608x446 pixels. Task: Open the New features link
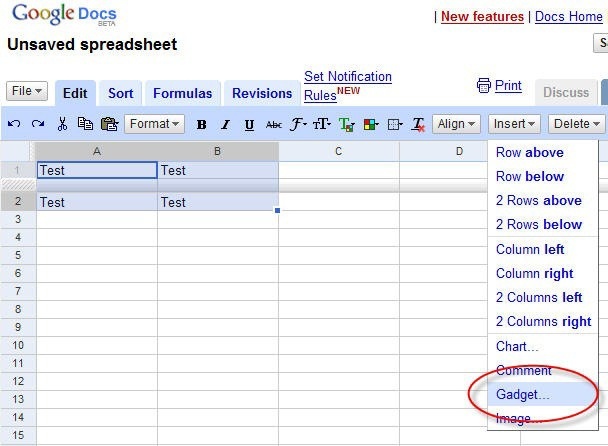tap(482, 17)
